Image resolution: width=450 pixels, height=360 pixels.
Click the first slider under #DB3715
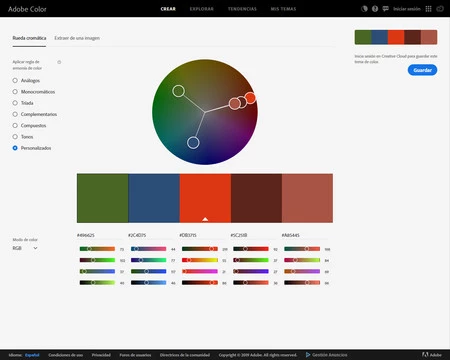(200, 249)
